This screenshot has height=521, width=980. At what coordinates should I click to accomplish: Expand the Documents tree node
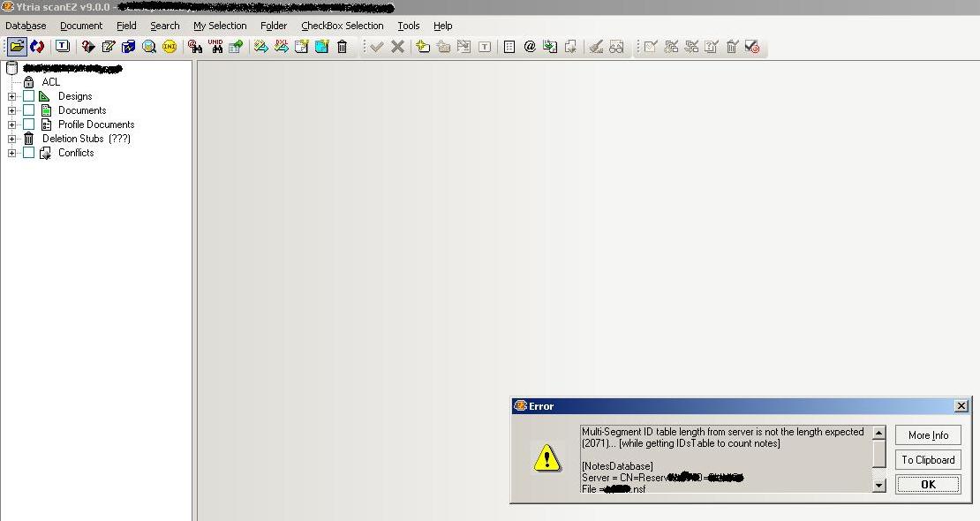[11, 110]
